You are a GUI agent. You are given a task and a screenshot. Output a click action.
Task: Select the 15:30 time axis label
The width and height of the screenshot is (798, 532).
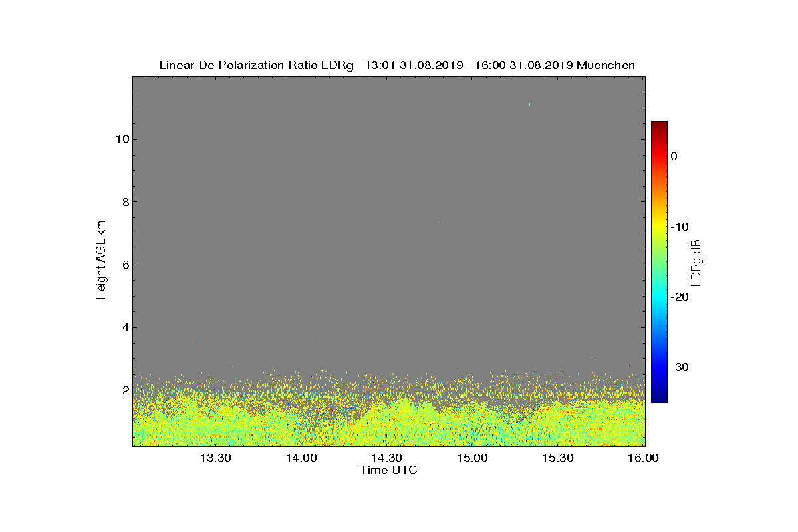(x=557, y=458)
